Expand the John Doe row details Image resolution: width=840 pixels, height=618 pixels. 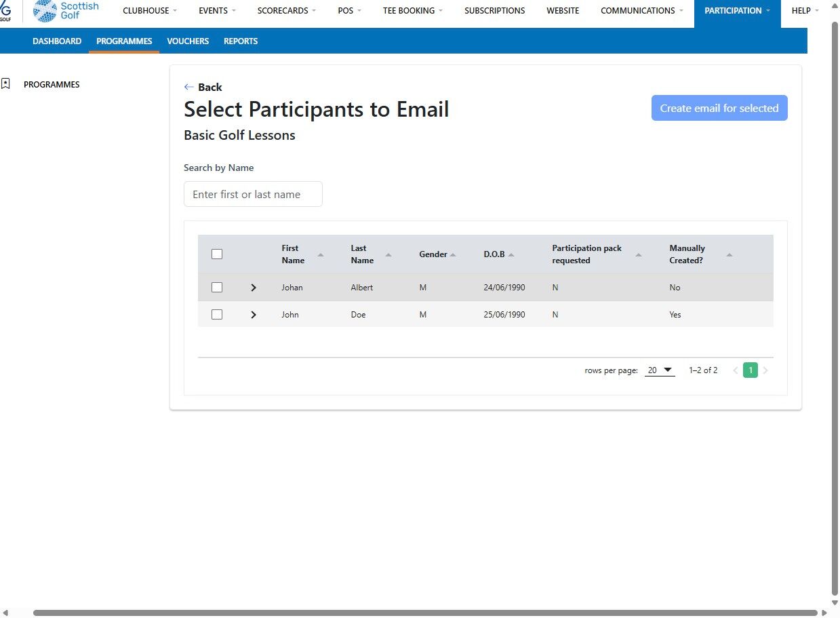click(254, 315)
